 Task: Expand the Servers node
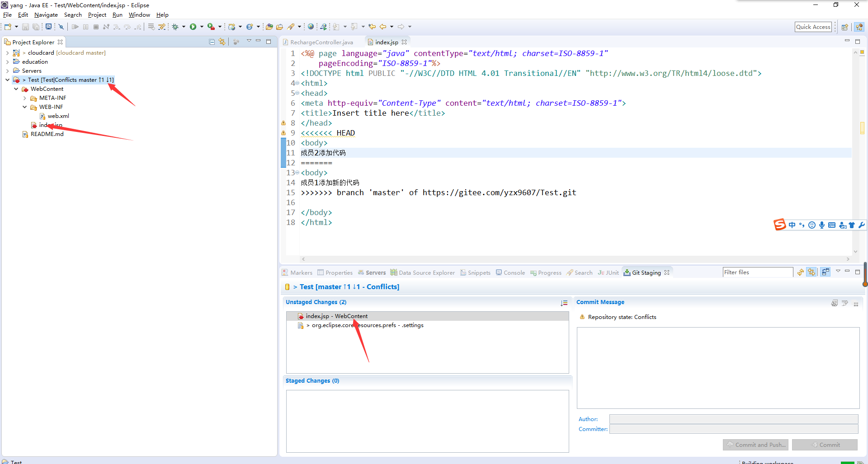pos(7,71)
